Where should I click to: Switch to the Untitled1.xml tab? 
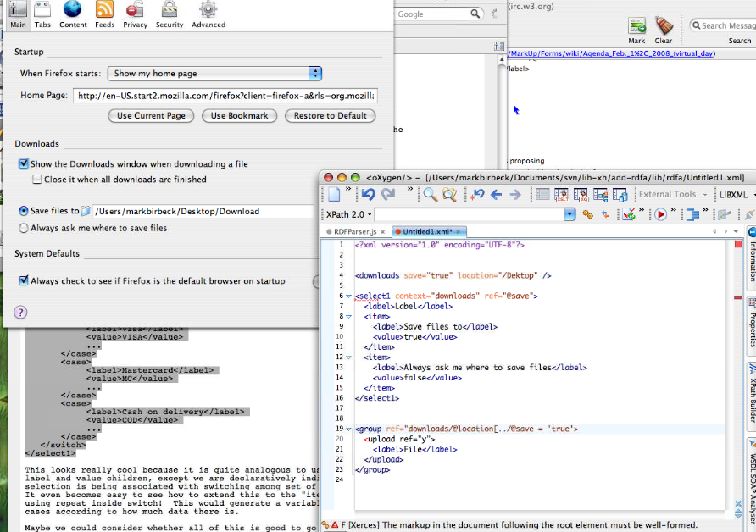(428, 232)
